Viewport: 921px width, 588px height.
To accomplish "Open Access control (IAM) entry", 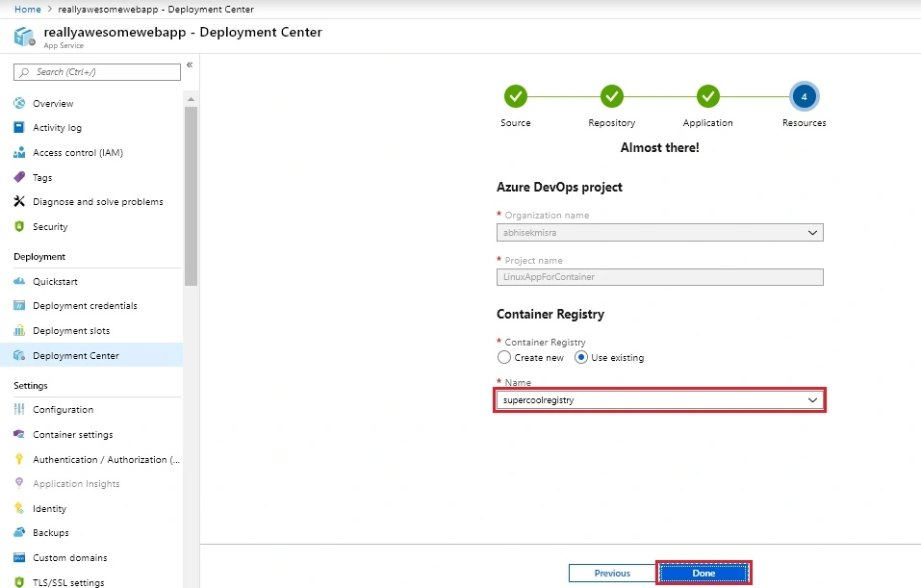I will coord(78,153).
